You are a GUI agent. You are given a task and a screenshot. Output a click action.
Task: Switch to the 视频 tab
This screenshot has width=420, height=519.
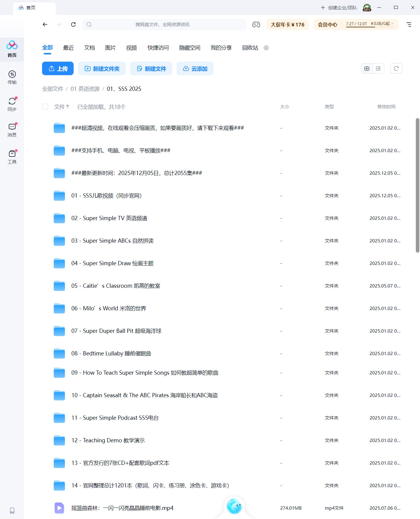(x=132, y=48)
